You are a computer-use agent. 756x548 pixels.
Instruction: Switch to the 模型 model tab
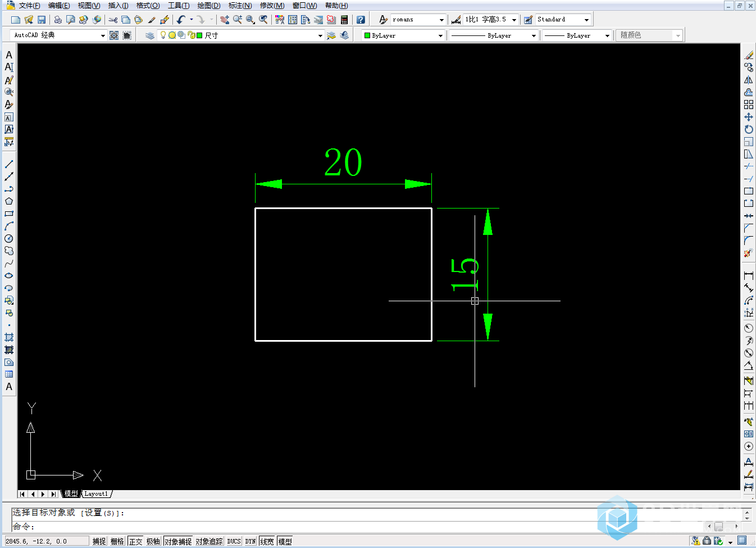71,494
